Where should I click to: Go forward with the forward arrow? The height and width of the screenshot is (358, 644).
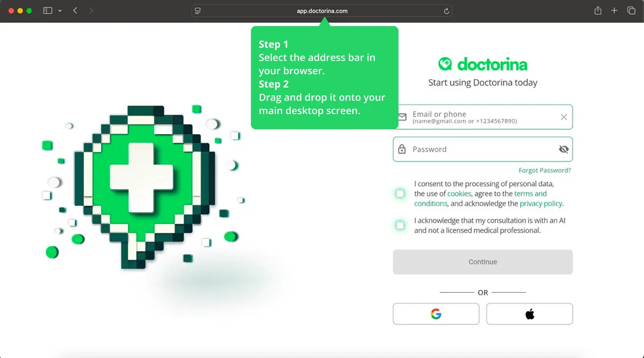click(x=91, y=10)
